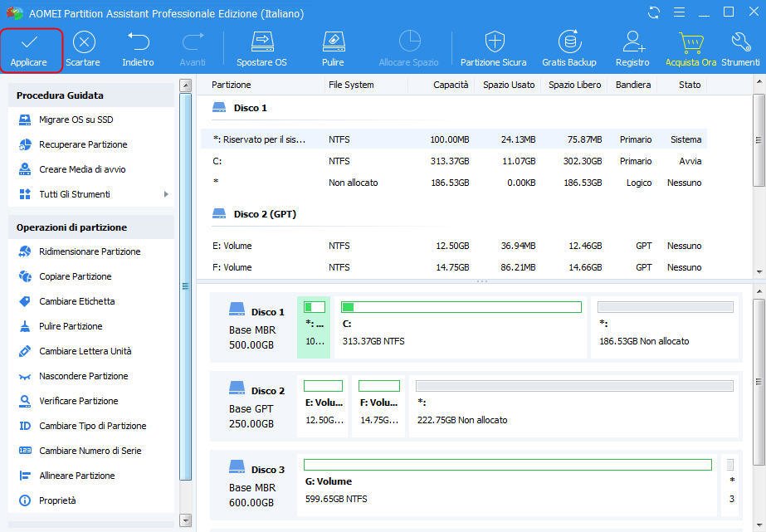This screenshot has height=532, width=766.
Task: Click Procedura Guidata section header
Action: click(x=90, y=95)
